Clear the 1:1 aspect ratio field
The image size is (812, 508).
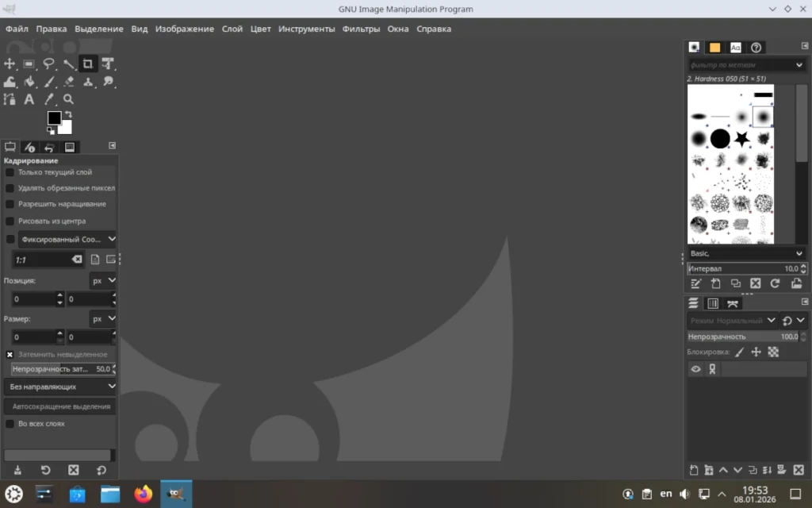coord(77,260)
